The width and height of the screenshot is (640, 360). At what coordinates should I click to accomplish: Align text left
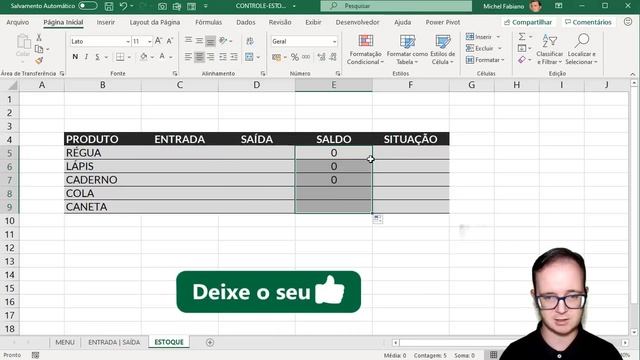[188, 57]
